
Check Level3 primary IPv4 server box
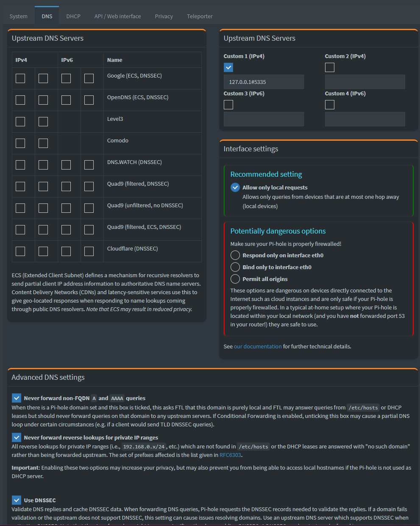click(20, 122)
